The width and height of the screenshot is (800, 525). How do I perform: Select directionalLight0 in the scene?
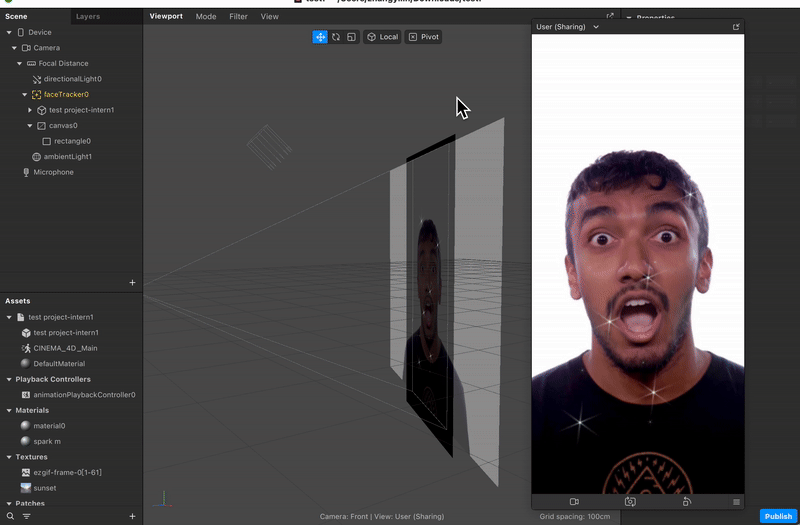71,79
